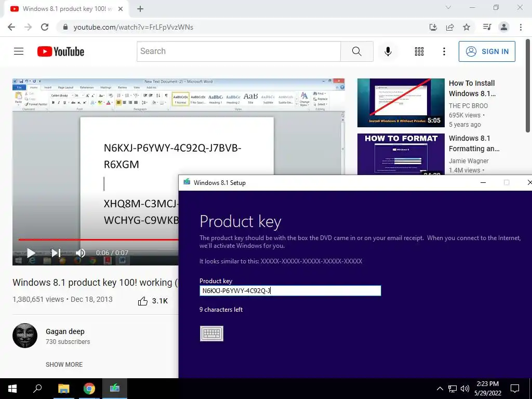Click the Product key input field
Image resolution: width=532 pixels, height=399 pixels.
tap(290, 291)
